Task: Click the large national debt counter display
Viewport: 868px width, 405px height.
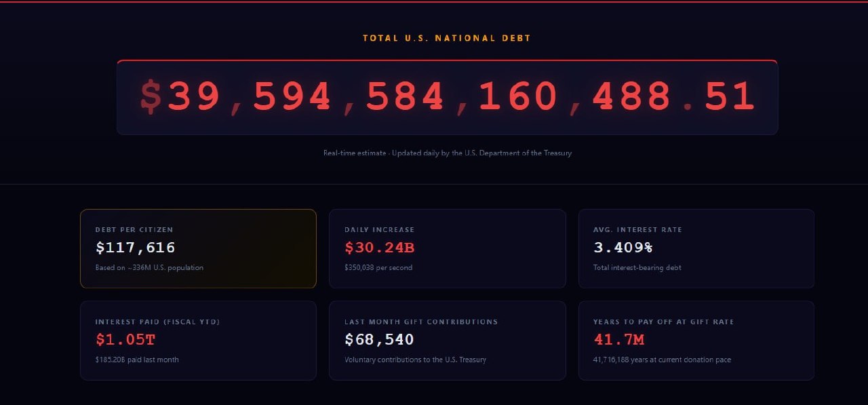Action: (x=447, y=97)
